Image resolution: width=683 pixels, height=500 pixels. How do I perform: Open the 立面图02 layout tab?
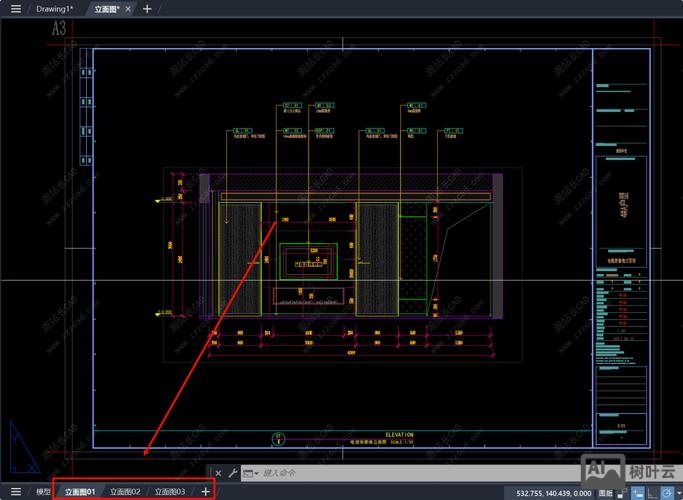point(125,491)
